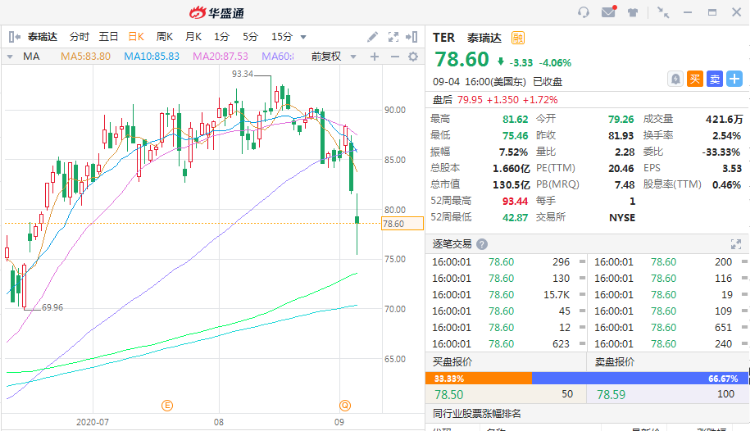Image resolution: width=750 pixels, height=431 pixels.
Task: Open the skin theme shirt icon
Action: (x=633, y=12)
